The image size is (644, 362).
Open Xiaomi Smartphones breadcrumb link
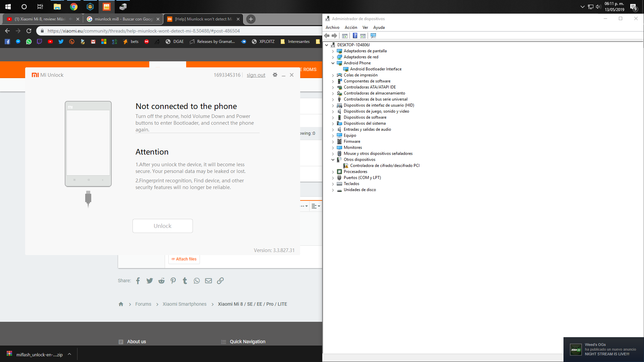click(x=184, y=304)
